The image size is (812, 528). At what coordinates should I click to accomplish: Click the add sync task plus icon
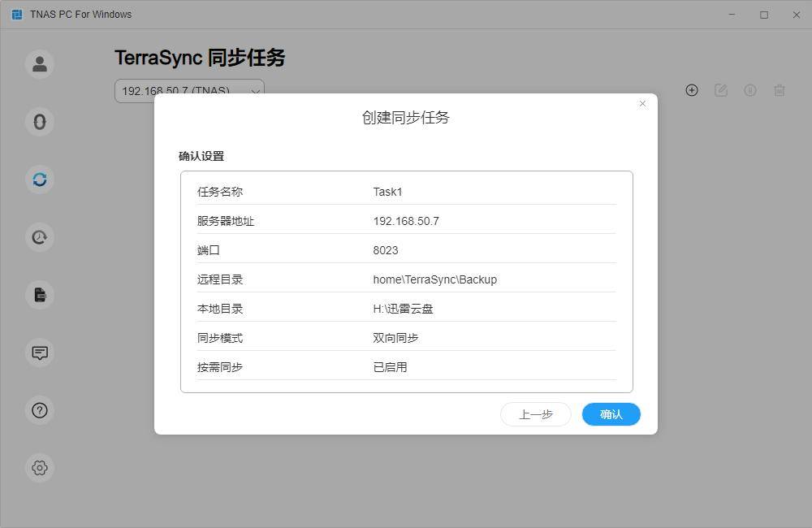click(692, 90)
